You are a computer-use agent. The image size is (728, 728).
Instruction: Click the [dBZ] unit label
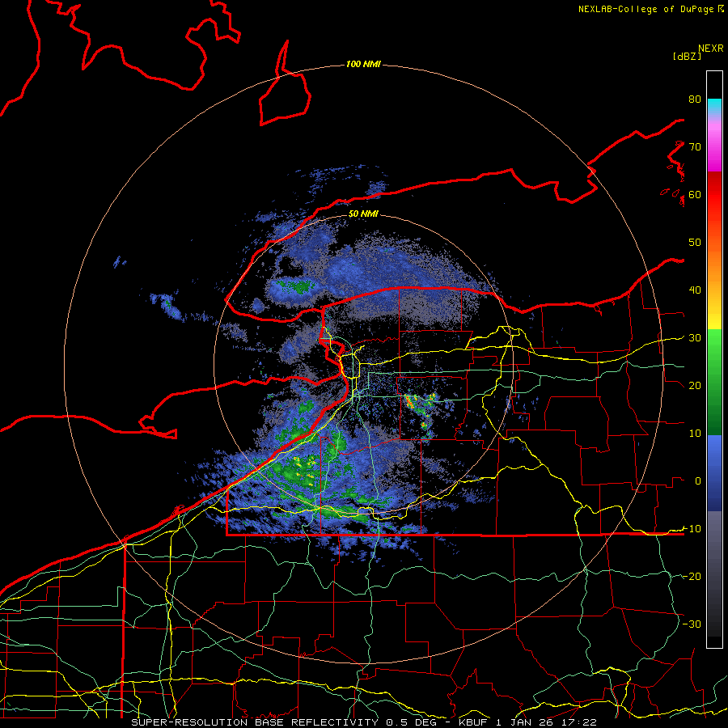coord(687,57)
